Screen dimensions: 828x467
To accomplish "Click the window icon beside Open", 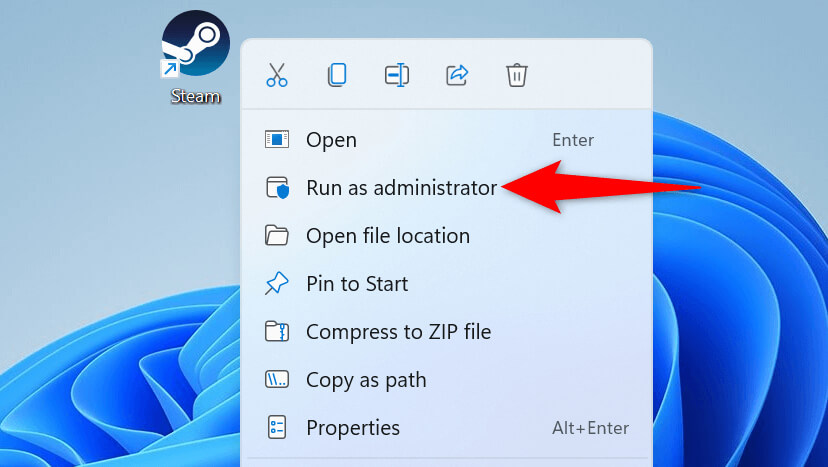I will (x=277, y=139).
